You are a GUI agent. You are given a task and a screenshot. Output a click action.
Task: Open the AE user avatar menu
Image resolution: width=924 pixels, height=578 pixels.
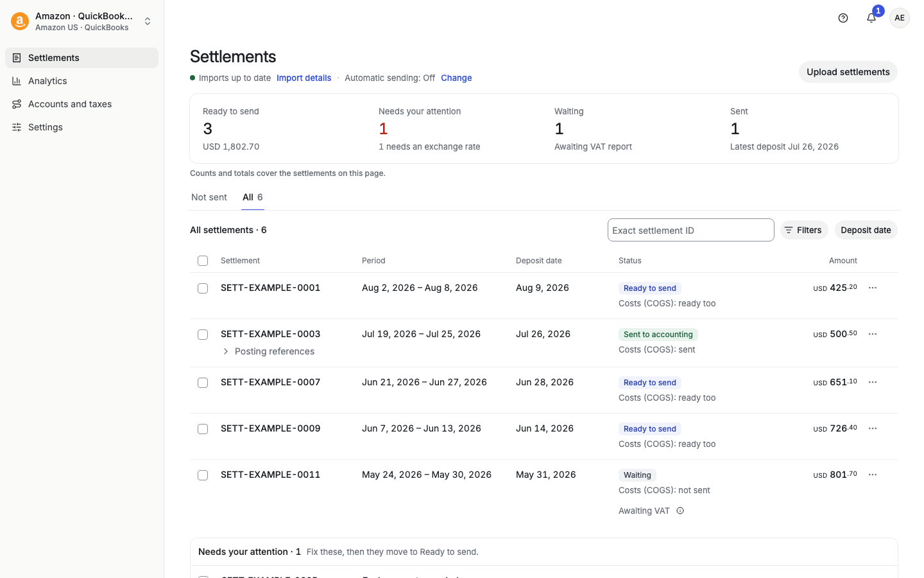tap(900, 18)
